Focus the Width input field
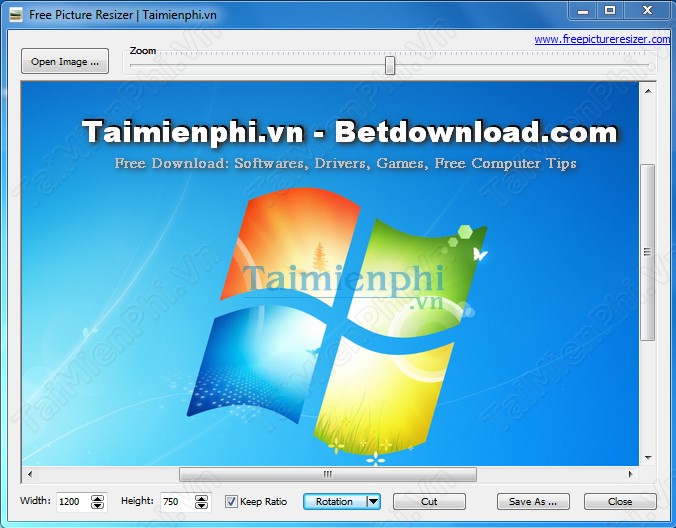This screenshot has width=676, height=528. pos(71,502)
